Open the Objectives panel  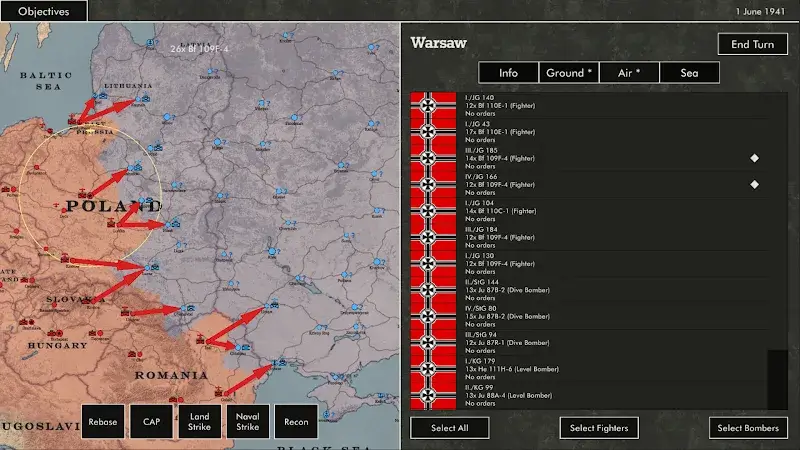click(44, 12)
